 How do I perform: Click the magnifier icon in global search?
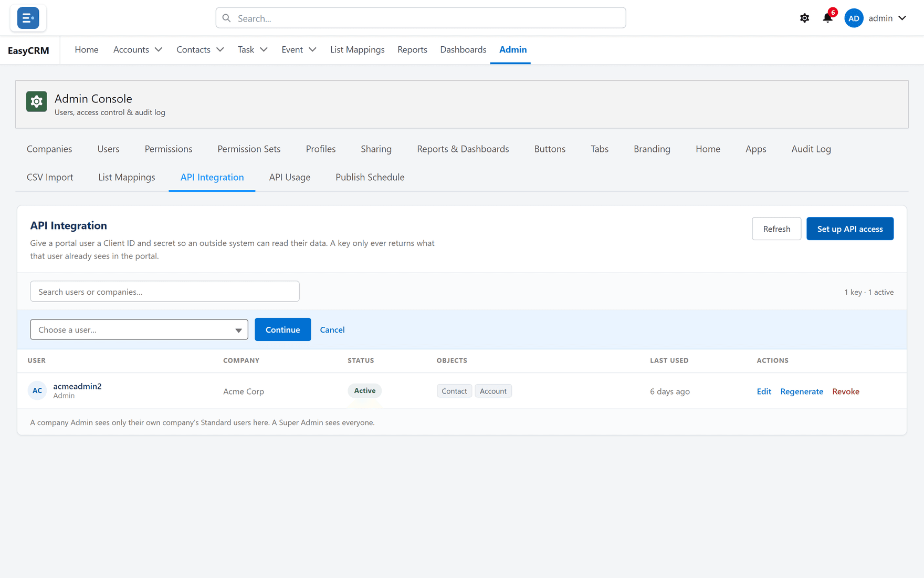coord(226,18)
